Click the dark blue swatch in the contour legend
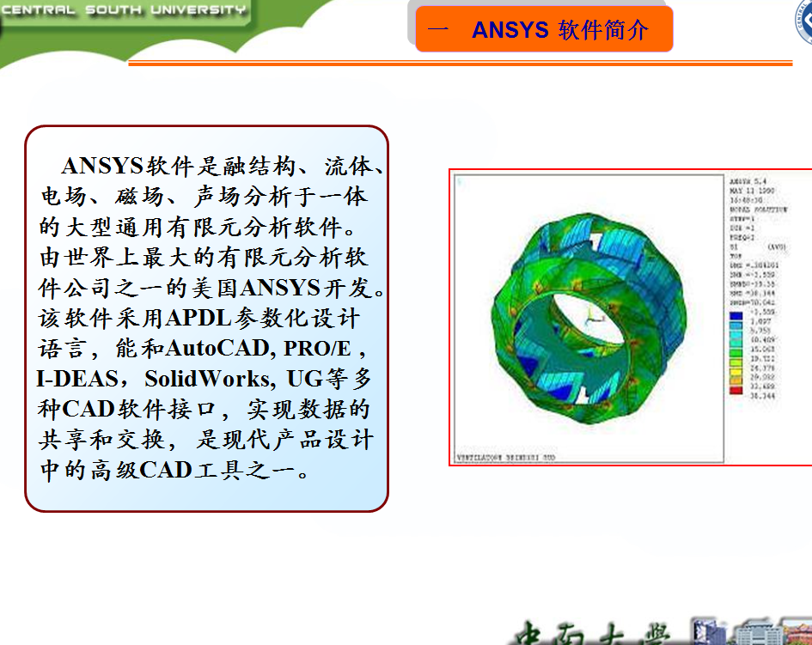The image size is (812, 645). pos(736,315)
